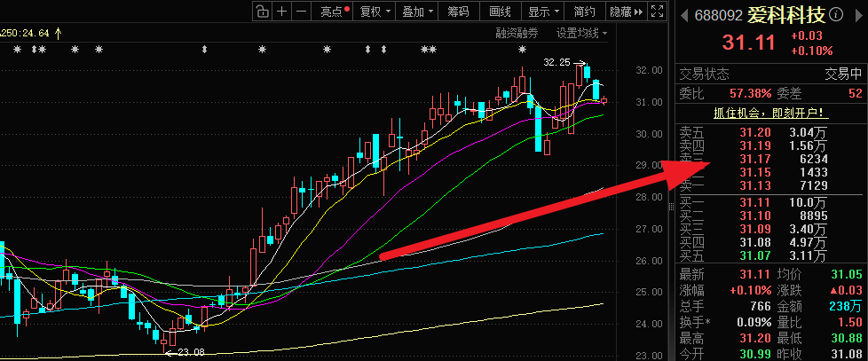Click the 总手 value 766
Viewport: 868px width, 361px height.
coord(761,306)
